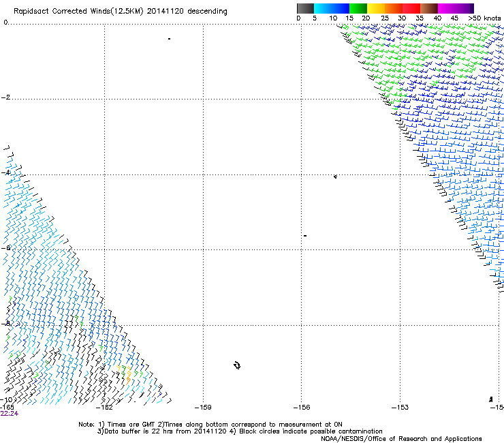
Task: Click the '25' legend tick label
Action: click(385, 18)
